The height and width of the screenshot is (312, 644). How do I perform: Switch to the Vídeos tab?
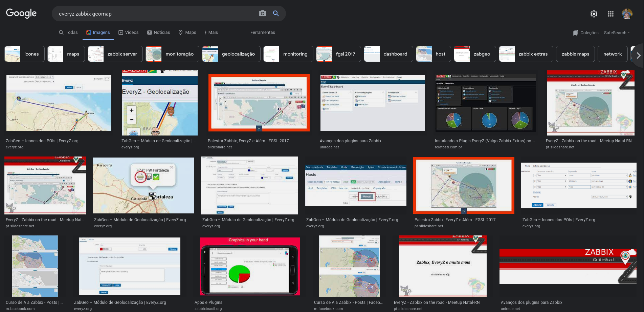point(128,33)
